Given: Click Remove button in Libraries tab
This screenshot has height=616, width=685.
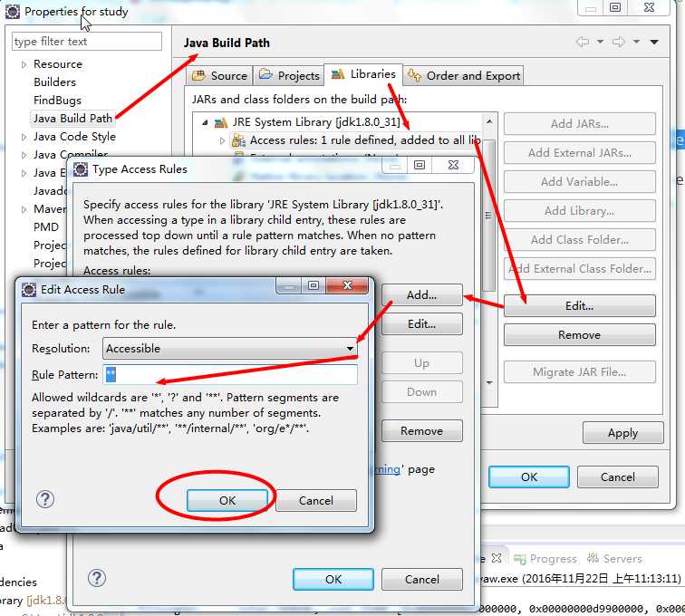Looking at the screenshot, I should click(579, 334).
